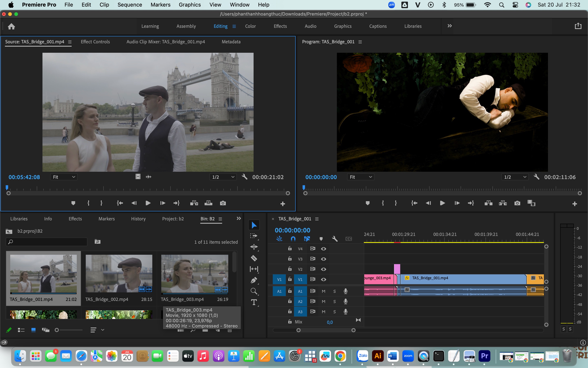
Task: Click Source monitor time ruler playhead
Action: coord(7,187)
